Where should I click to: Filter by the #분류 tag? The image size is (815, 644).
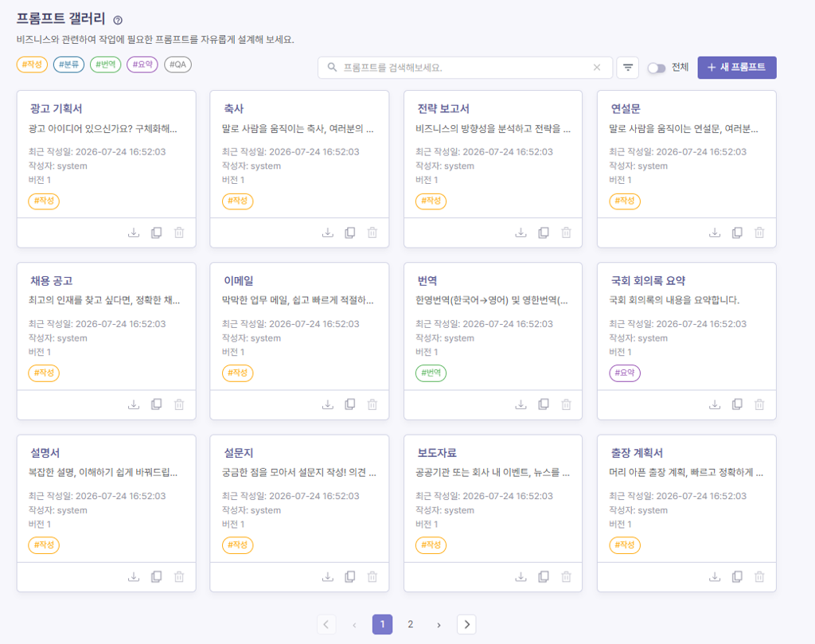[x=68, y=64]
